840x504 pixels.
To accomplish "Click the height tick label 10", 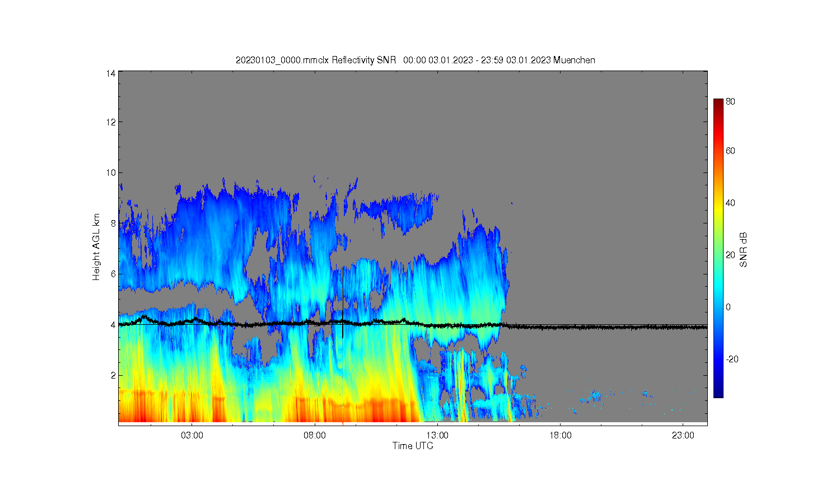I will click(111, 172).
